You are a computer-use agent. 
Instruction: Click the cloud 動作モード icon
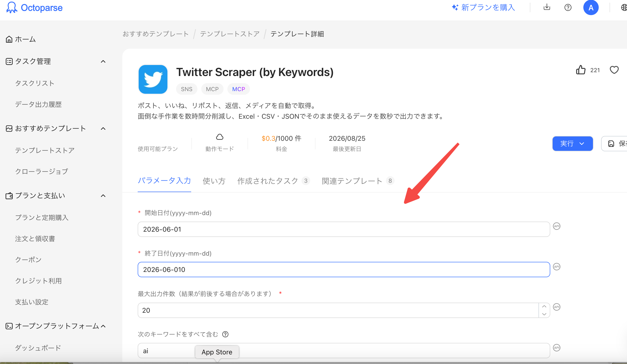pyautogui.click(x=219, y=137)
